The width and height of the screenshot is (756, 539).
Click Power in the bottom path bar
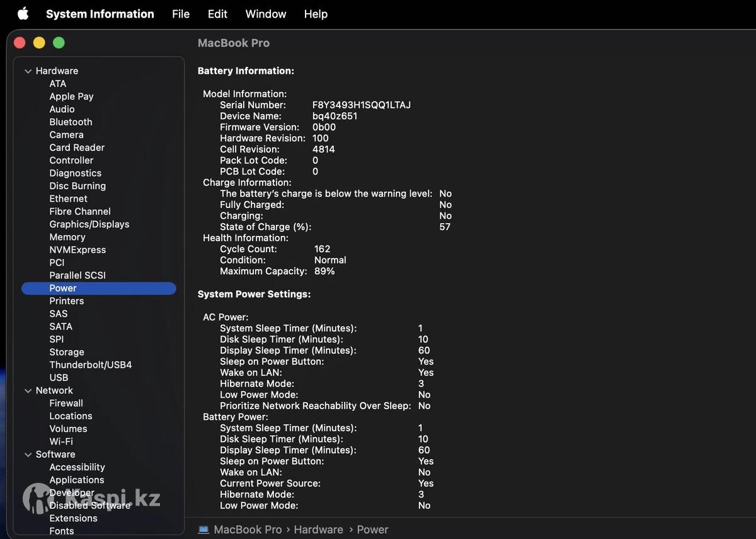point(372,530)
